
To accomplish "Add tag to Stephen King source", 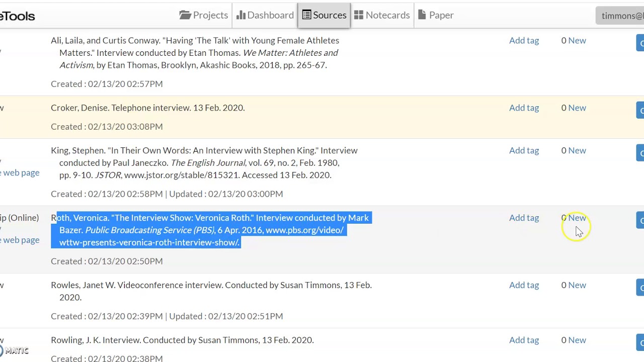I will 524,150.
